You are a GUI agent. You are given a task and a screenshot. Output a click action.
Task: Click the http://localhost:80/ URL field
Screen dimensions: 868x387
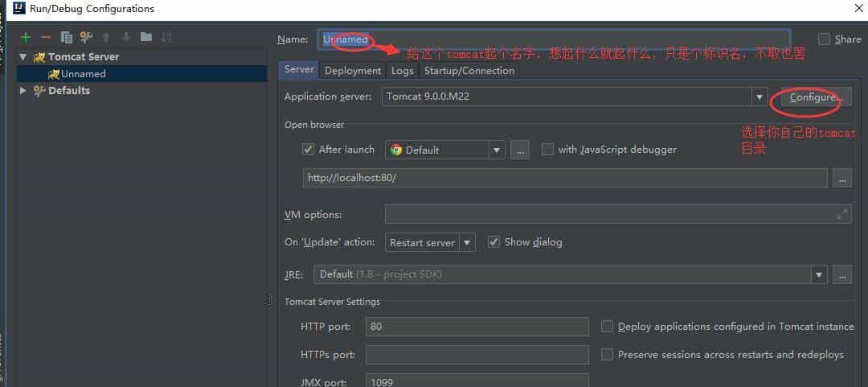click(x=565, y=179)
